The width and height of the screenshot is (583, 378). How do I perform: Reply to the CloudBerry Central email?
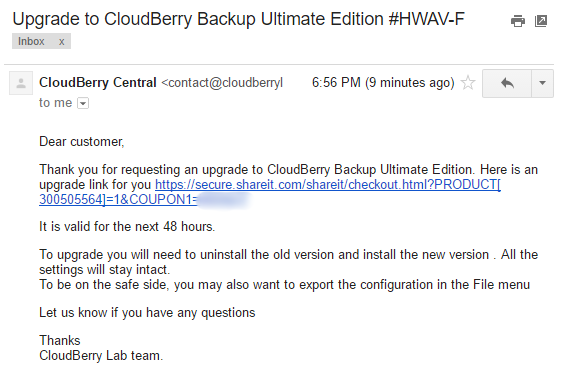[507, 83]
